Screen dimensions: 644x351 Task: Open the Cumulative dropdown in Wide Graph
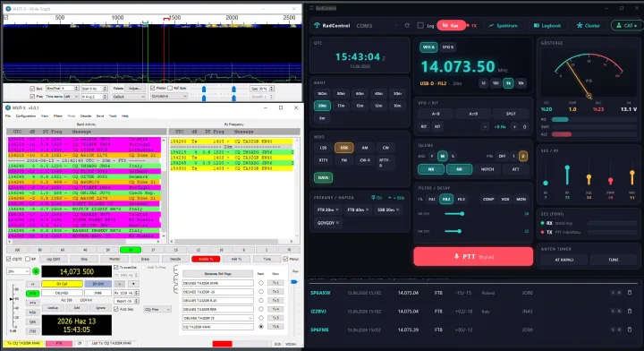coord(169,96)
